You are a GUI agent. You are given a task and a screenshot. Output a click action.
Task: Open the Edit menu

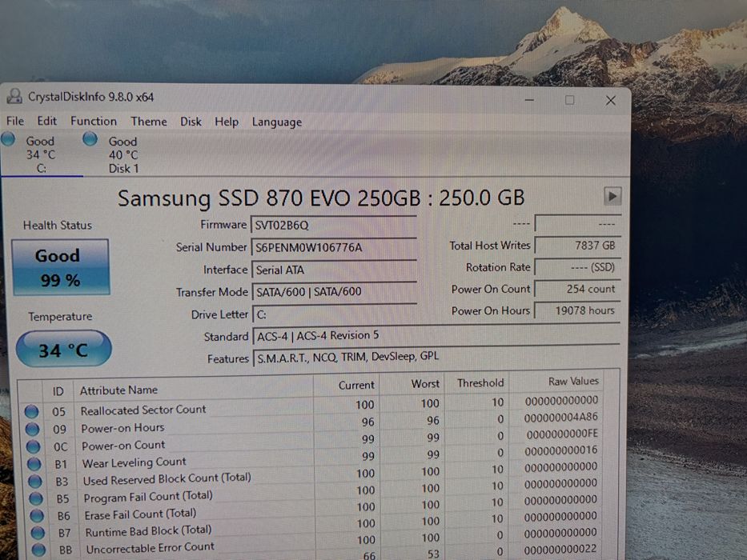(x=46, y=121)
